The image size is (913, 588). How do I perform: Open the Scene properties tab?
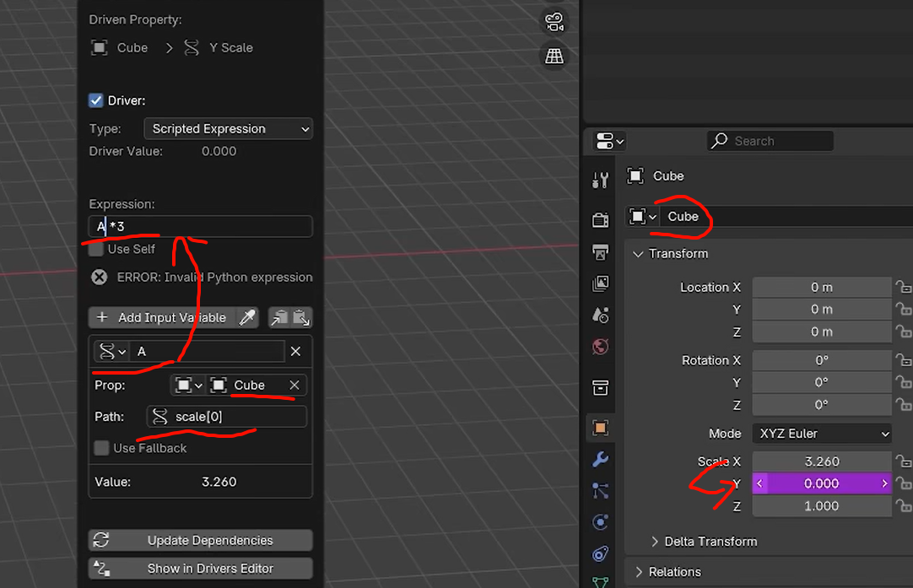(x=600, y=315)
